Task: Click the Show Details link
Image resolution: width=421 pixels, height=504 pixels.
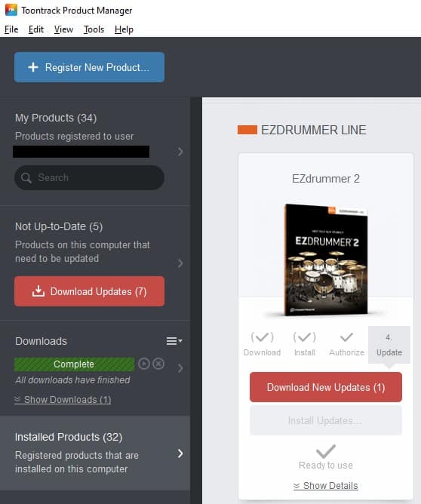Action: [x=325, y=486]
